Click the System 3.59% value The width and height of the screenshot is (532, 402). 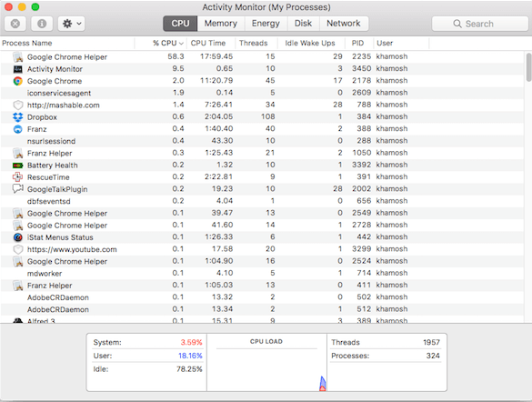(191, 342)
